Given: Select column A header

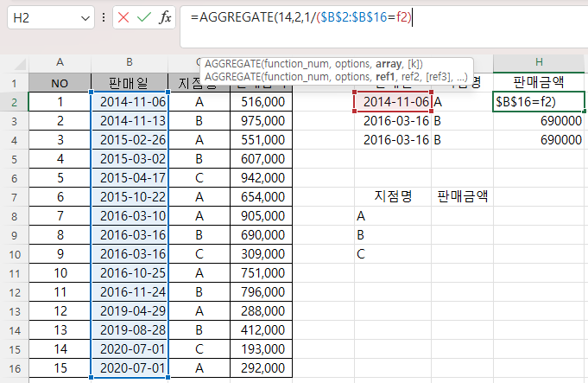Looking at the screenshot, I should 60,62.
